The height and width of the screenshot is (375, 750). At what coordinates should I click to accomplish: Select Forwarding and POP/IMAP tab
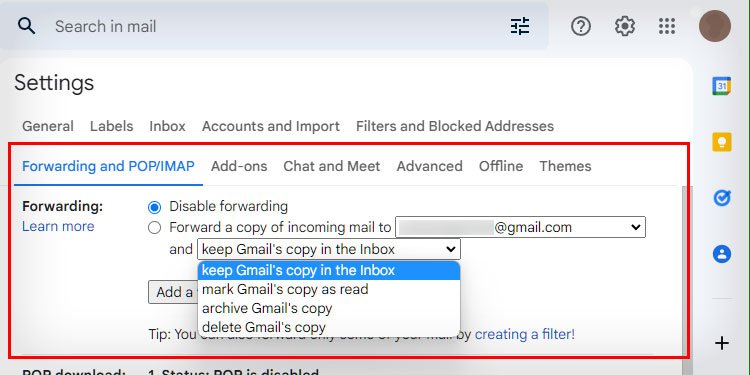[108, 166]
